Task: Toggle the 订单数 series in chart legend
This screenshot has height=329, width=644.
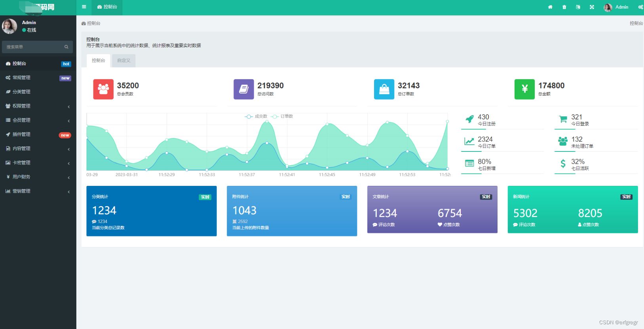Action: click(x=282, y=116)
